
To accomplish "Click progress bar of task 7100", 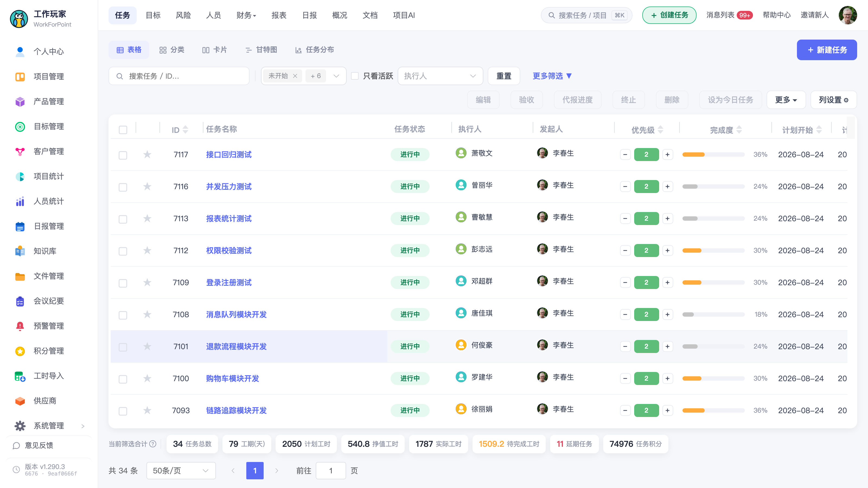I will tap(713, 378).
